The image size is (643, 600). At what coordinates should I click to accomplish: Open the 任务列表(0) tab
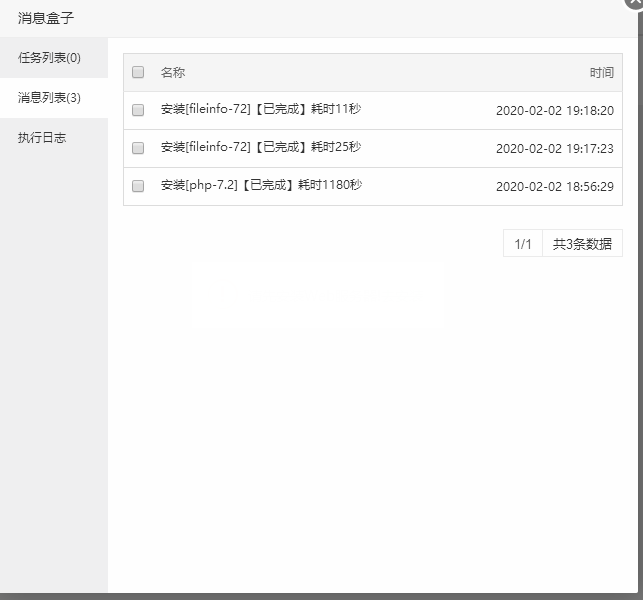click(x=54, y=58)
